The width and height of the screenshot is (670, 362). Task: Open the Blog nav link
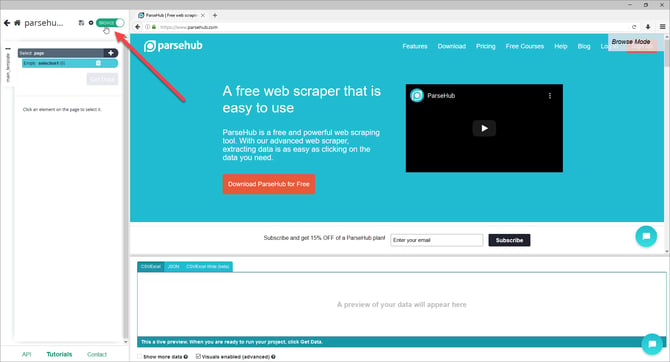click(x=584, y=46)
